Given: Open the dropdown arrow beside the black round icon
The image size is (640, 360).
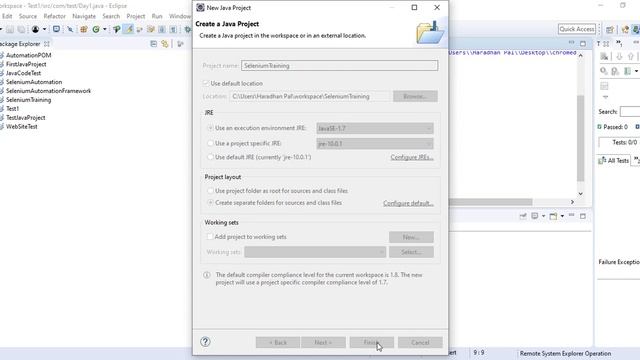Looking at the screenshot, I should [x=44, y=29].
